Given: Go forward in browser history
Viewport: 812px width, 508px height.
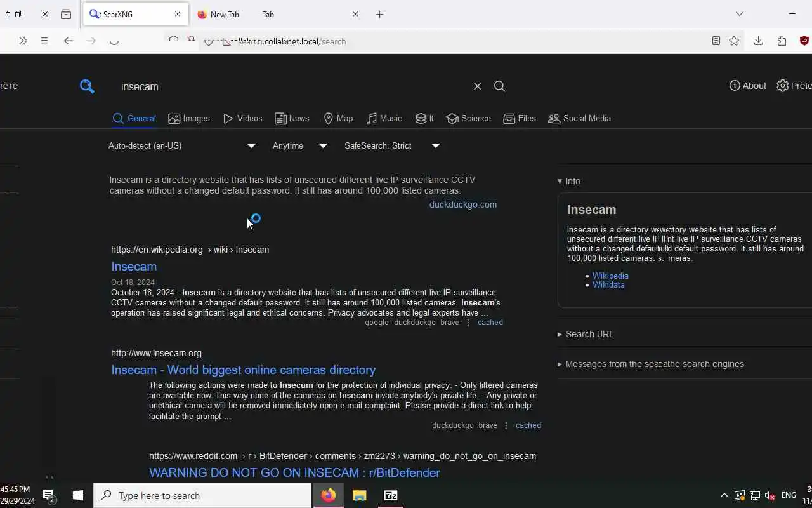Looking at the screenshot, I should pos(91,41).
